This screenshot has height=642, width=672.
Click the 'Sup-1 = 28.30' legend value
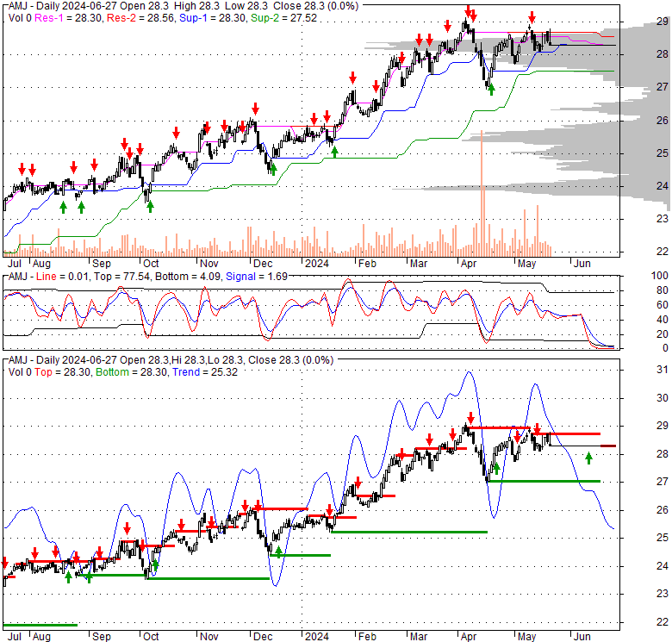(213, 18)
